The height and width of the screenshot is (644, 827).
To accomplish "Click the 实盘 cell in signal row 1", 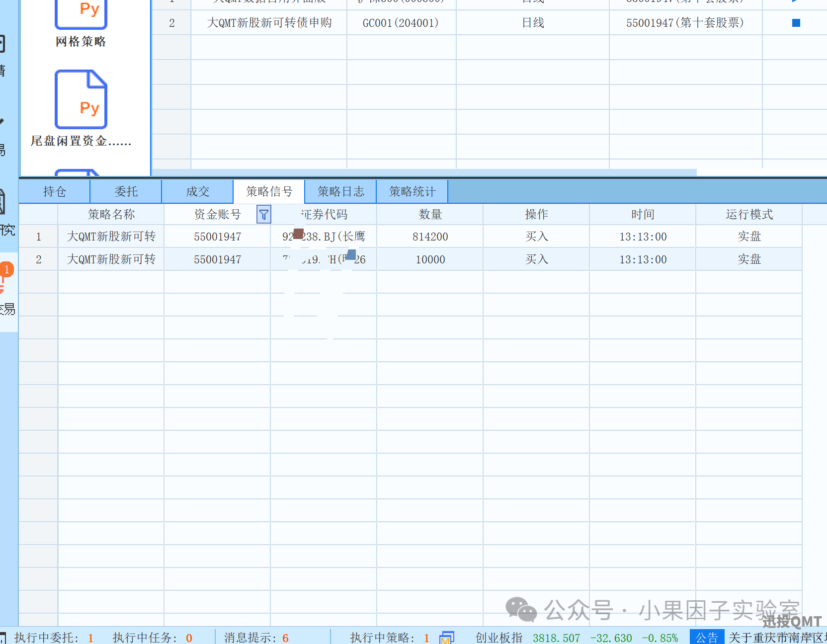I will (749, 237).
